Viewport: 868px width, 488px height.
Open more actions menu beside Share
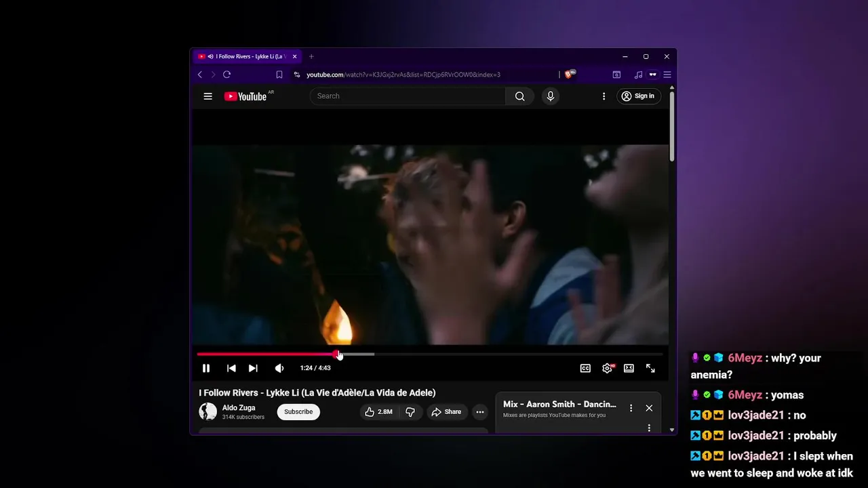pos(480,411)
